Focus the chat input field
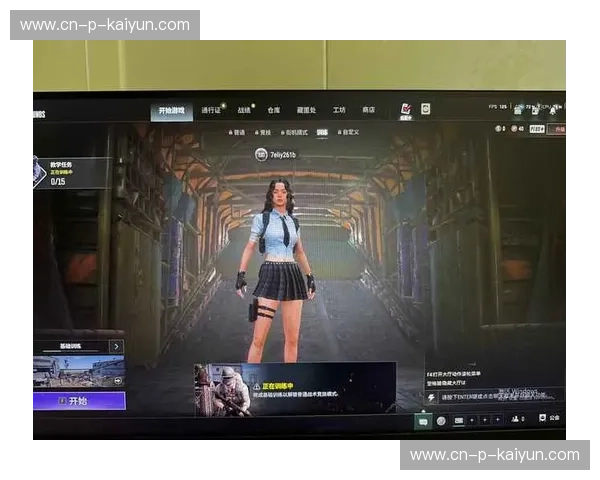Image resolution: width=600 pixels, height=480 pixels. [x=501, y=397]
